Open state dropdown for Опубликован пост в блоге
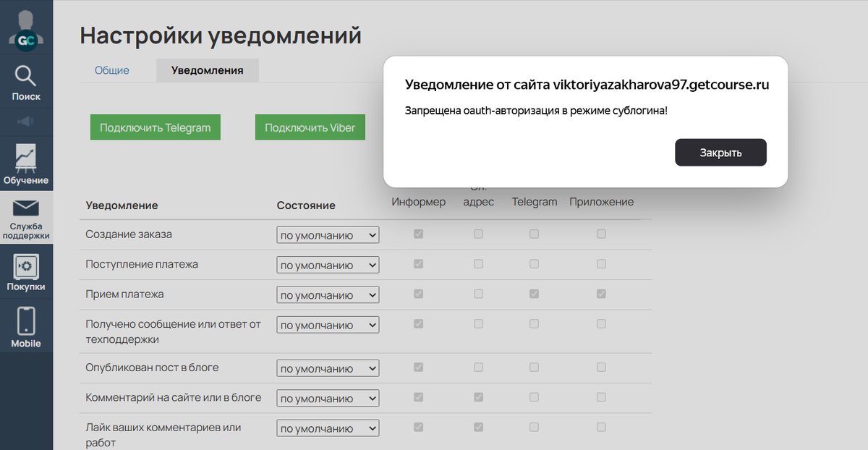The width and height of the screenshot is (868, 450). coord(328,368)
